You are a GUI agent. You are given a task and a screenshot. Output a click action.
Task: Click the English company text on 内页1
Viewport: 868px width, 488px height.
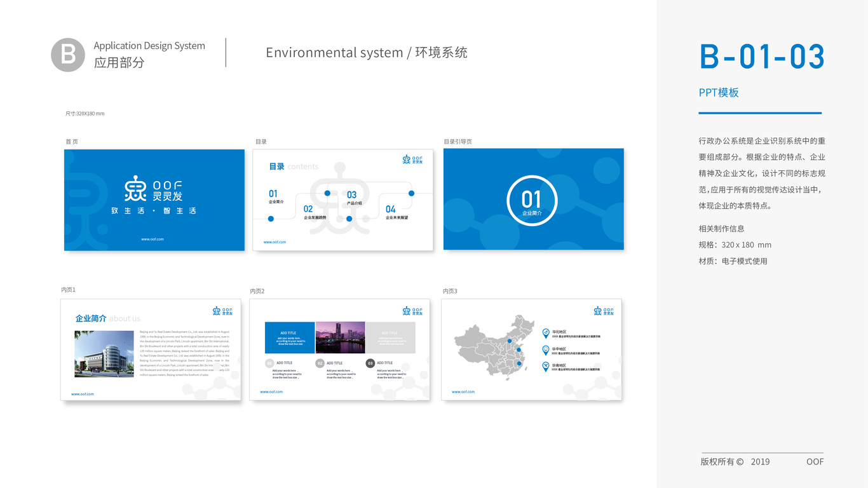pyautogui.click(x=184, y=353)
